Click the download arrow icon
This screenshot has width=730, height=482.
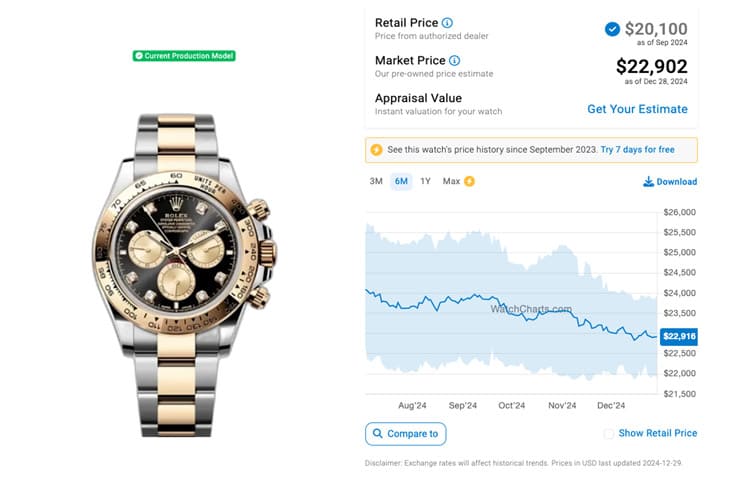tap(648, 182)
